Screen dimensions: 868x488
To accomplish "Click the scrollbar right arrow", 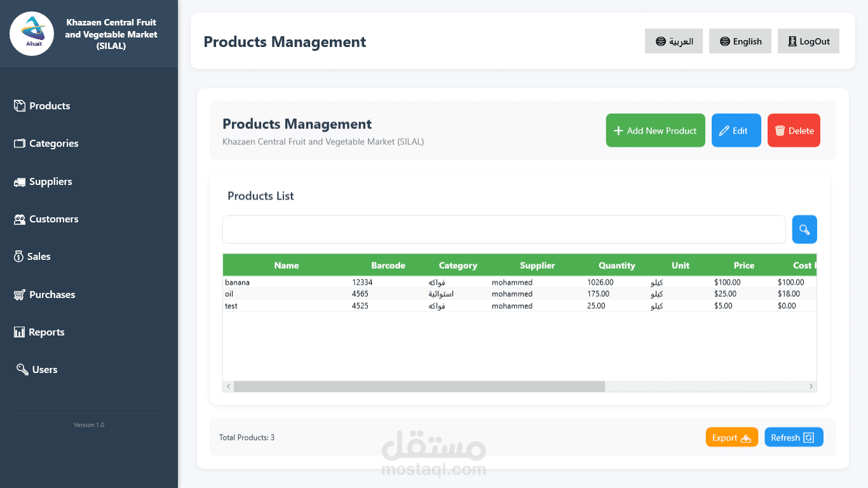I will (x=811, y=386).
